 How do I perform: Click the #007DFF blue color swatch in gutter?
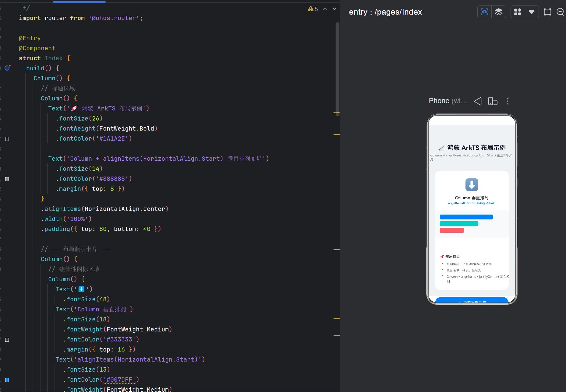[7, 380]
